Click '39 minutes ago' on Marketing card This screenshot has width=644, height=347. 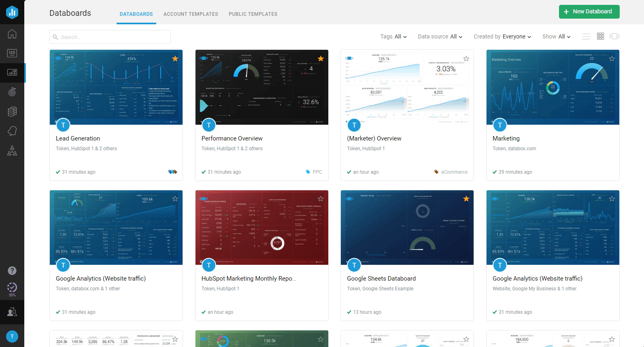pos(515,172)
